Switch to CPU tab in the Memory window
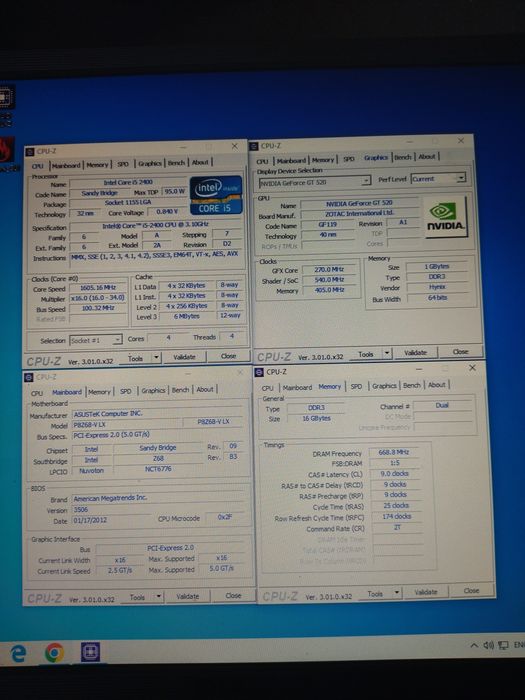Image resolution: width=525 pixels, height=700 pixels. click(267, 388)
